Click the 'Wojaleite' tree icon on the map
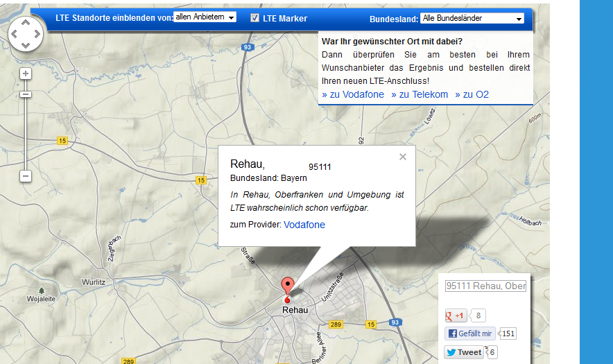Viewport: 613px width, 364px height. click(x=42, y=291)
